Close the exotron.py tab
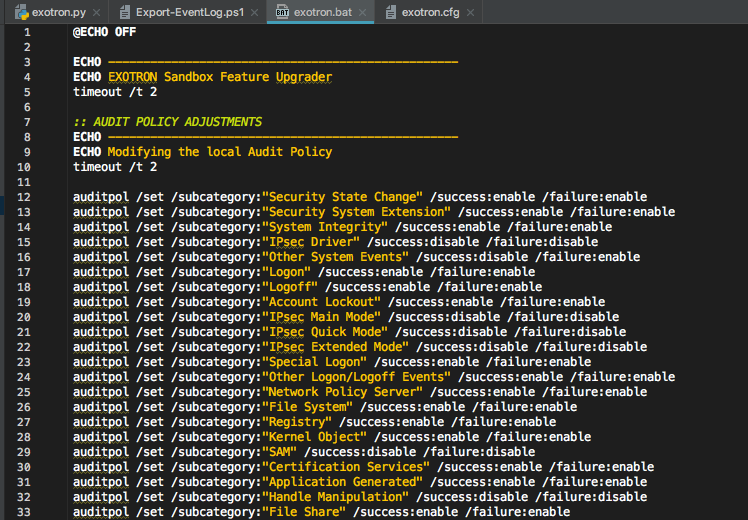 coord(96,12)
